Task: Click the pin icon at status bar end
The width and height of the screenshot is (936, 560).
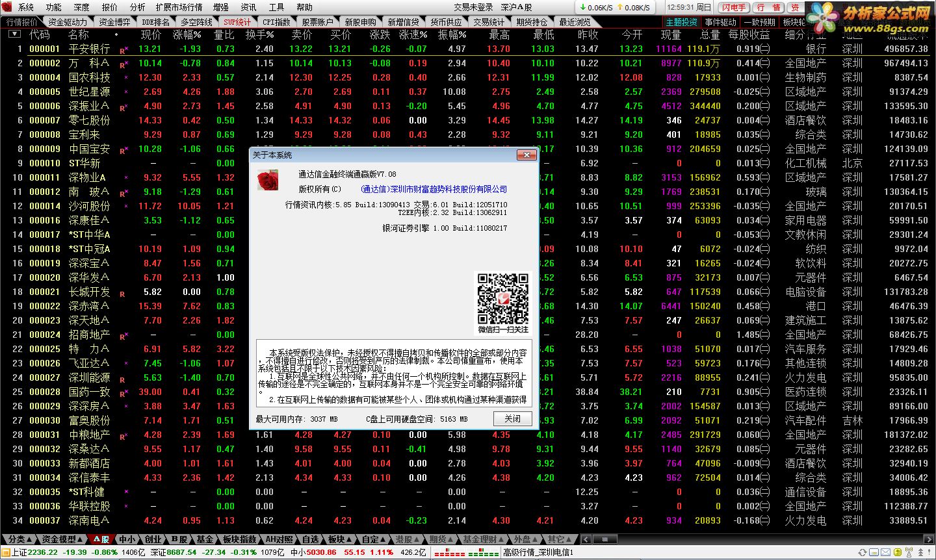Action: coord(929,552)
